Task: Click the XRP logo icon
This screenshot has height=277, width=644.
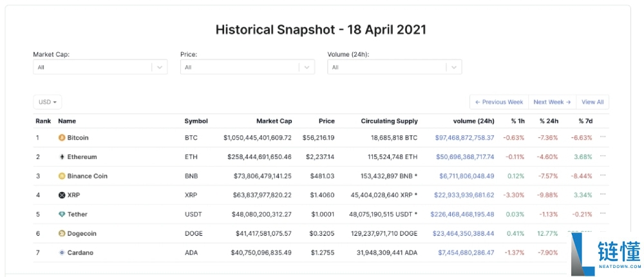Action: (x=62, y=195)
